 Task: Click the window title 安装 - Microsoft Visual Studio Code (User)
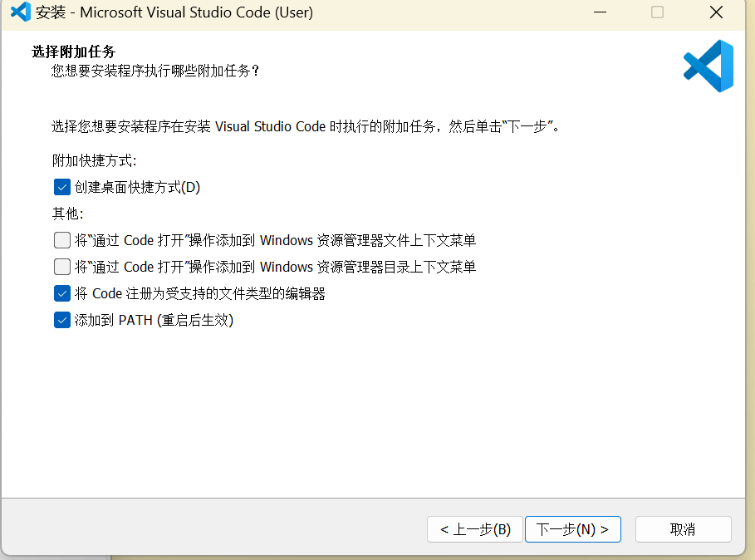pyautogui.click(x=174, y=12)
